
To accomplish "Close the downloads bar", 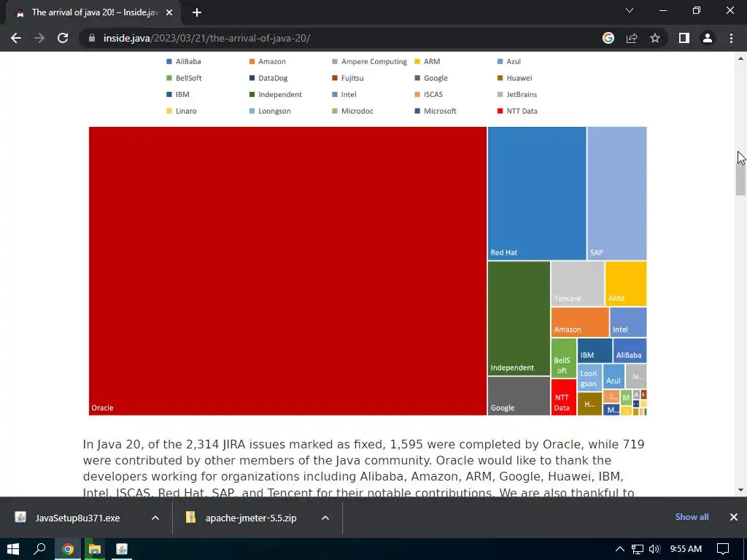I will click(x=734, y=517).
